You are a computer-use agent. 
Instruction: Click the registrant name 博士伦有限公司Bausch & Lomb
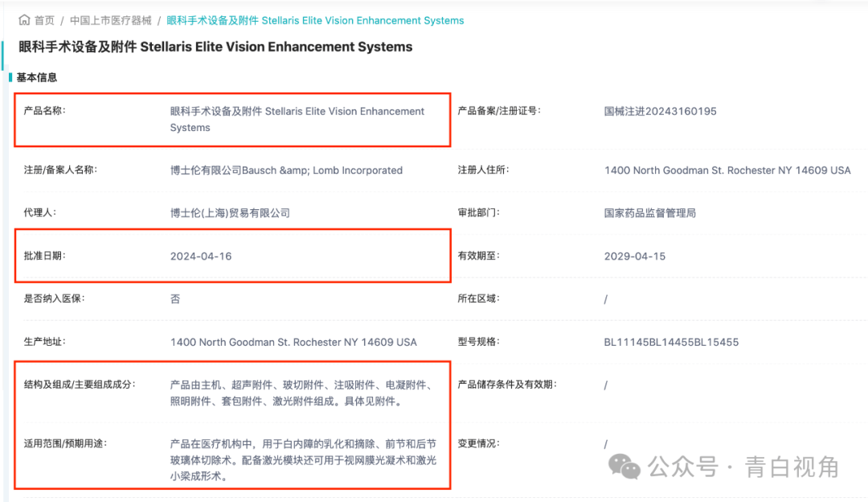point(286,171)
